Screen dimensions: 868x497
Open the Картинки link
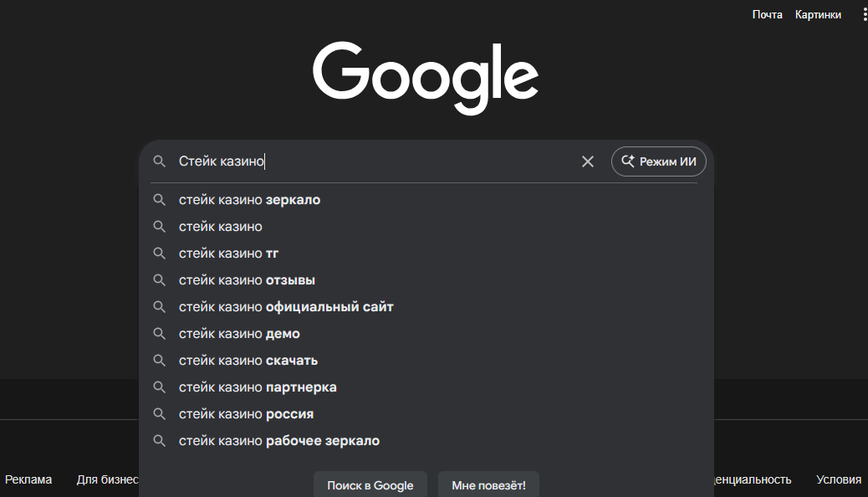818,13
